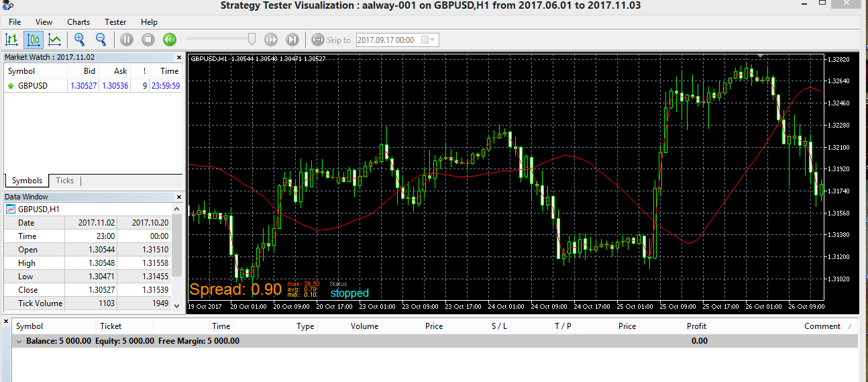Click the Ticket column header
The width and height of the screenshot is (868, 382).
point(111,326)
